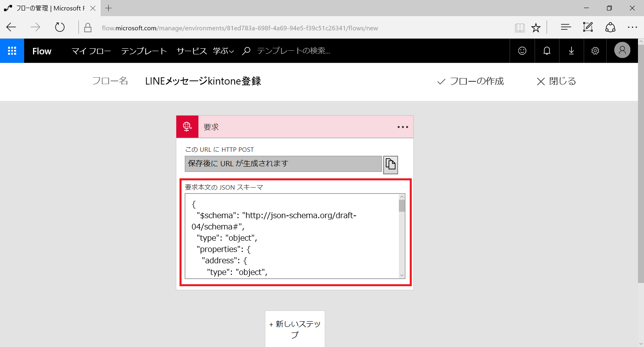Click the 閉じる button
644x347 pixels.
point(556,81)
